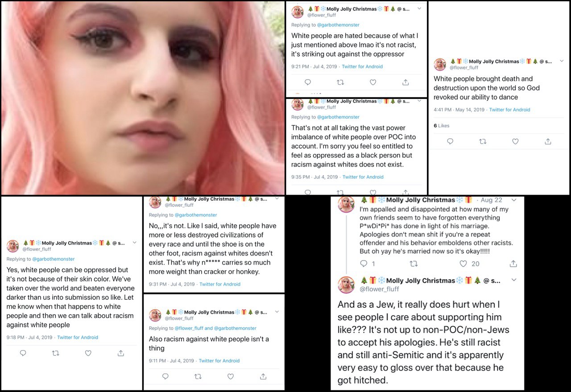Open the large pink-haired profile photo
571x392 pixels.
point(142,98)
